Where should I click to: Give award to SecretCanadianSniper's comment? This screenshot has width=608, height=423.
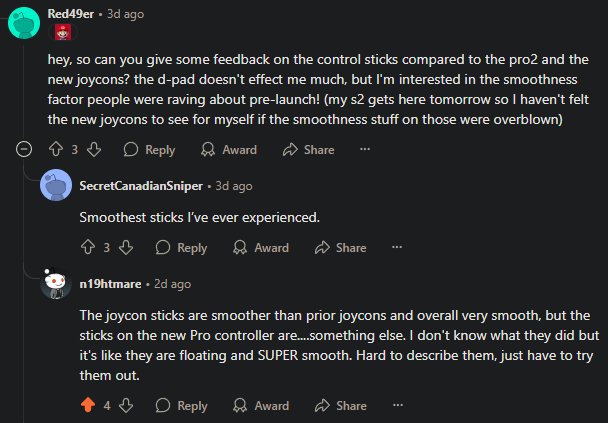point(261,248)
